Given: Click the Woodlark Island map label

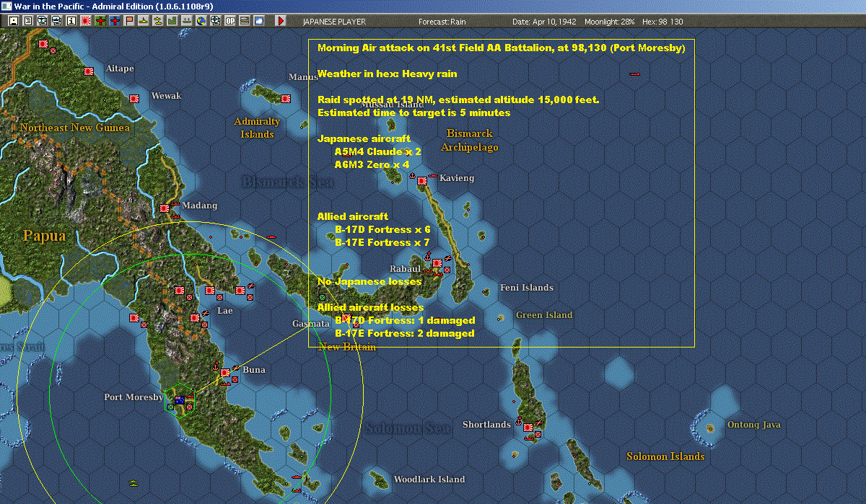Looking at the screenshot, I should point(429,479).
